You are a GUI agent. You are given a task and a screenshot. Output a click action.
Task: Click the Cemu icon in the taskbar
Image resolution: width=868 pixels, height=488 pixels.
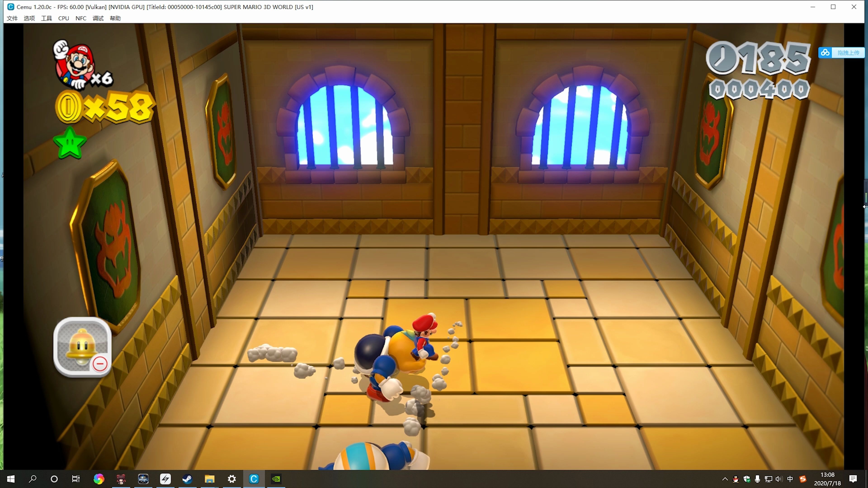[x=254, y=479]
